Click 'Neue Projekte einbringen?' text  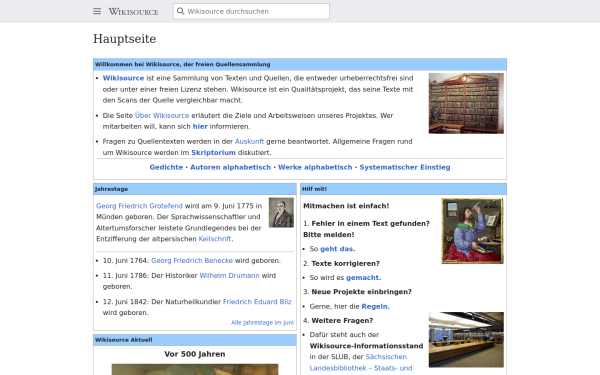pos(362,292)
